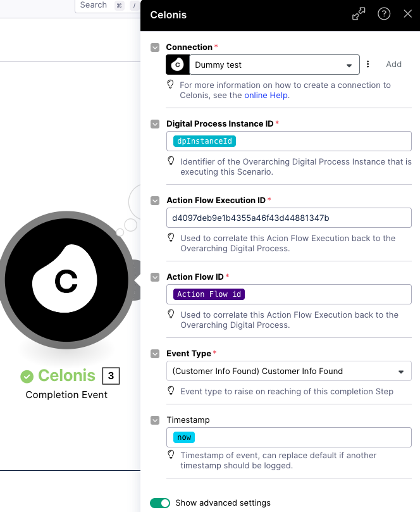Viewport: 420px width, 512px height.
Task: Collapse the Action Flow ID field toggle
Action: coord(155,277)
